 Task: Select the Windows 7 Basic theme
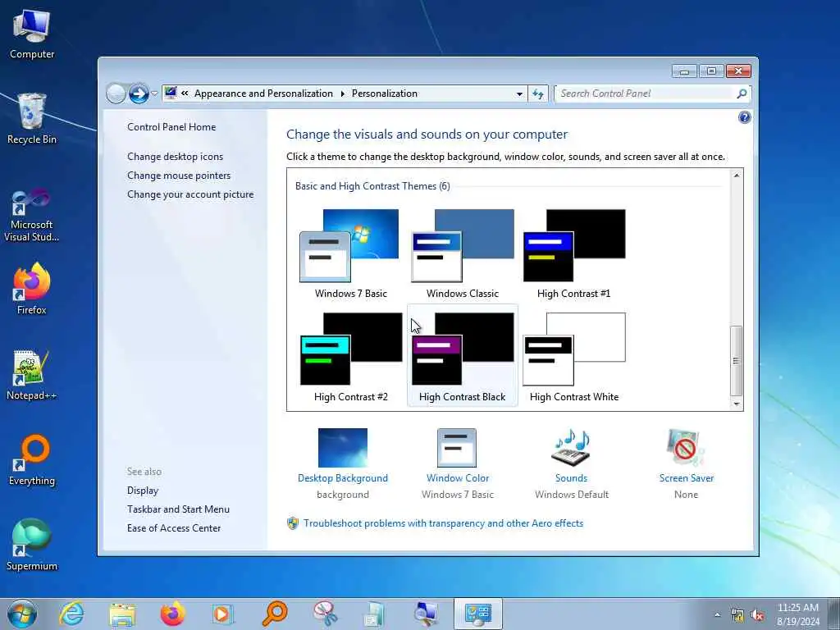(350, 253)
